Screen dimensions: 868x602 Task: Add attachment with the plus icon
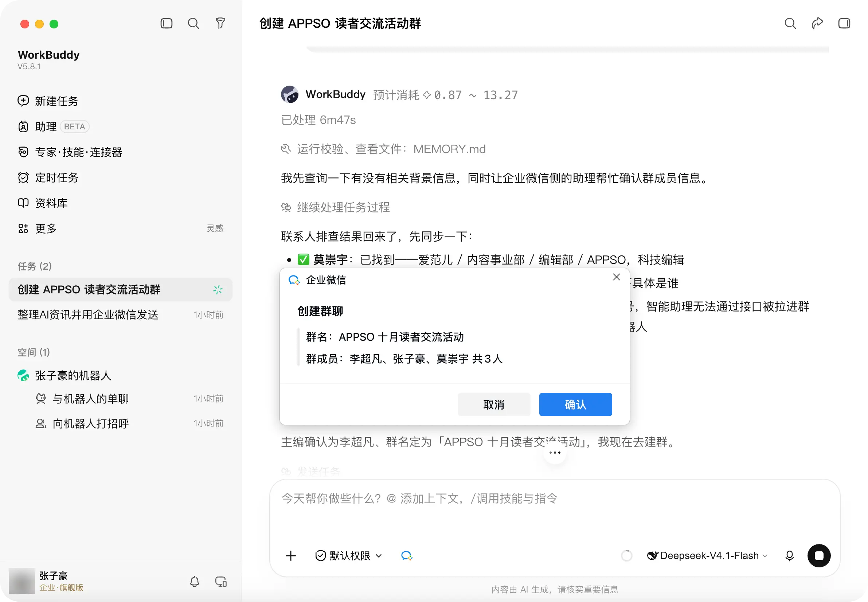(291, 556)
